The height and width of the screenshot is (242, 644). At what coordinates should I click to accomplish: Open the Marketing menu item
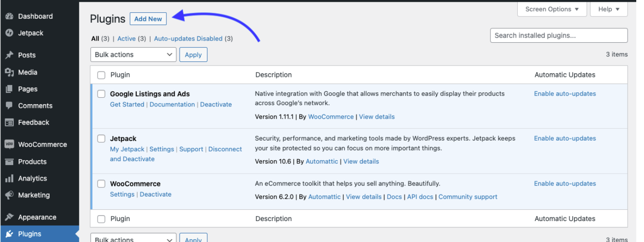click(x=34, y=195)
